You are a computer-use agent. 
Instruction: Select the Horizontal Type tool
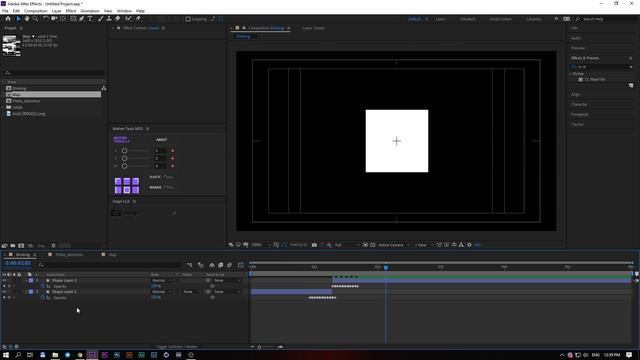pyautogui.click(x=90, y=19)
